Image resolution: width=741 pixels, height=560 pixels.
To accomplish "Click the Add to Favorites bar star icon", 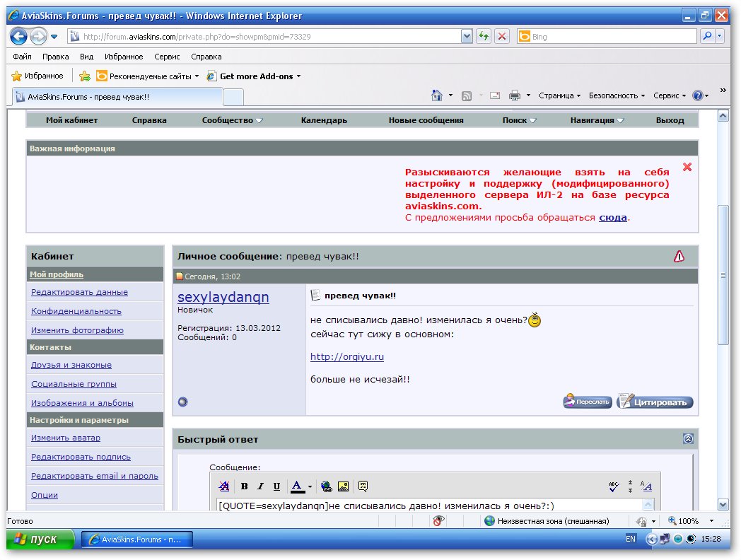I will [85, 76].
